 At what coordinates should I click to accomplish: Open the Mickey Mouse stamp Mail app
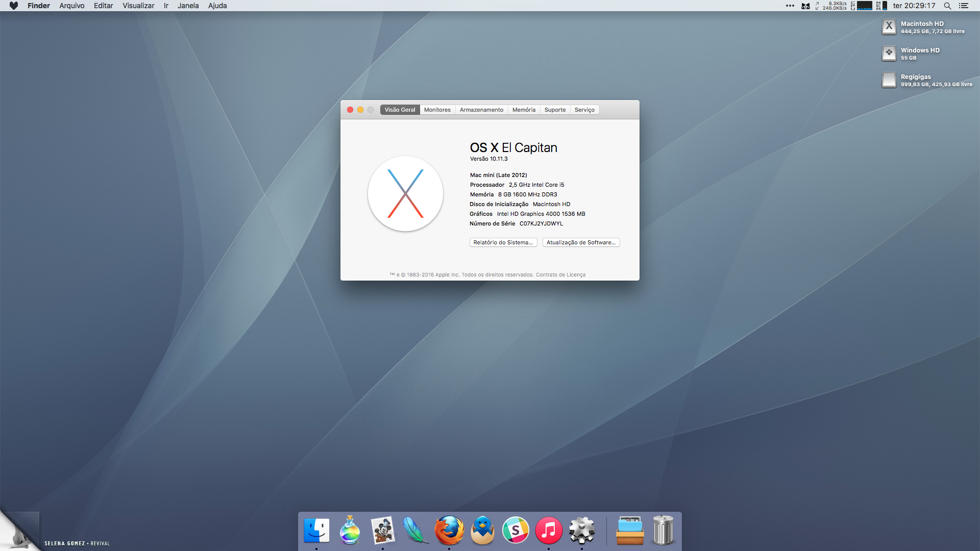tap(383, 531)
